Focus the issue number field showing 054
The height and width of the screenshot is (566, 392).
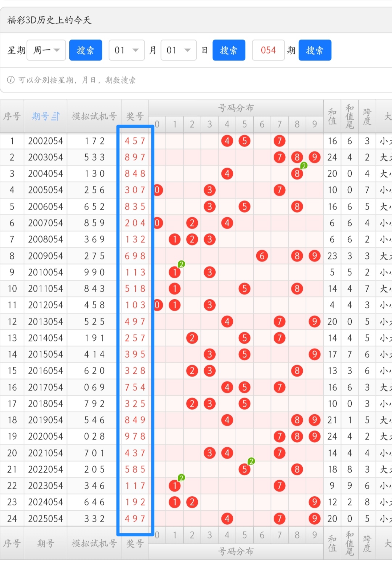click(x=268, y=50)
